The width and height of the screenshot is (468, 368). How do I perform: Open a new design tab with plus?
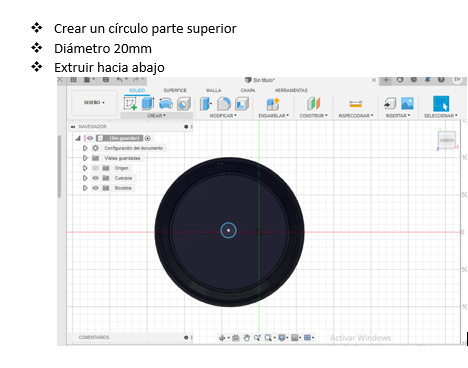pyautogui.click(x=386, y=80)
